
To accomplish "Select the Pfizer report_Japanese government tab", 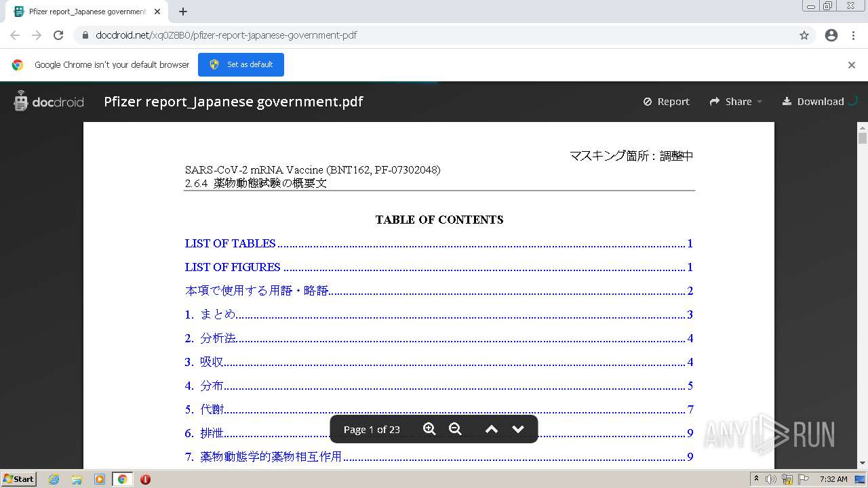I will (x=87, y=12).
